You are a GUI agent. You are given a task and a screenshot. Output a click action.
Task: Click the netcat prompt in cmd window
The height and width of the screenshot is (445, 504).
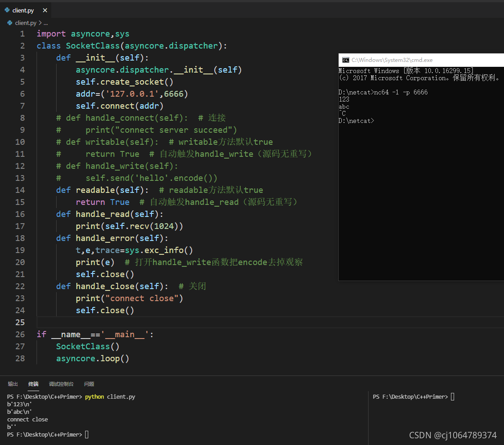click(356, 121)
